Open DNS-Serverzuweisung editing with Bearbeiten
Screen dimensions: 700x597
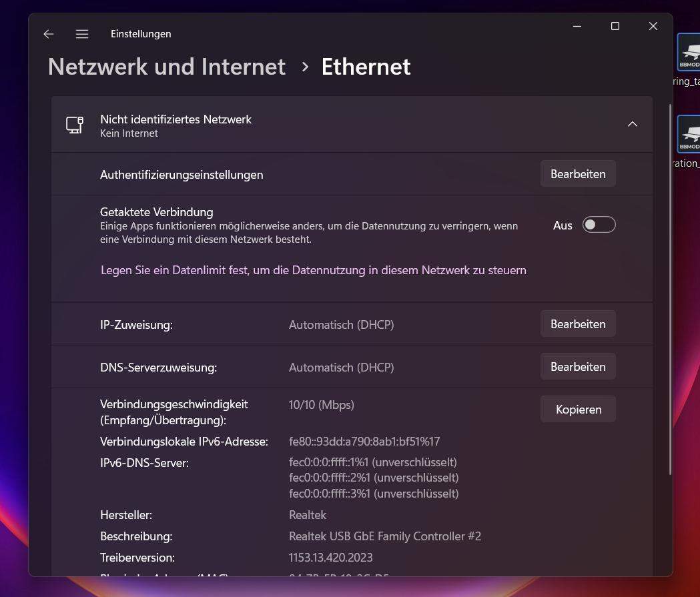pos(577,366)
